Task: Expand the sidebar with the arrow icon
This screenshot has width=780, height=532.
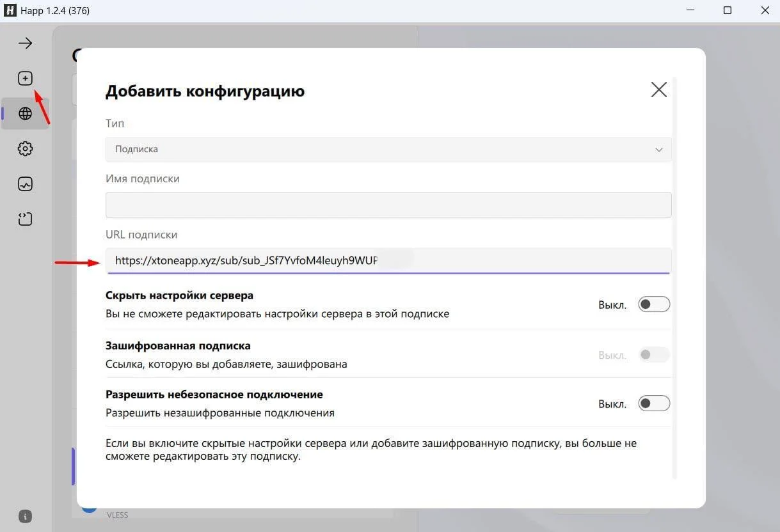Action: point(25,43)
